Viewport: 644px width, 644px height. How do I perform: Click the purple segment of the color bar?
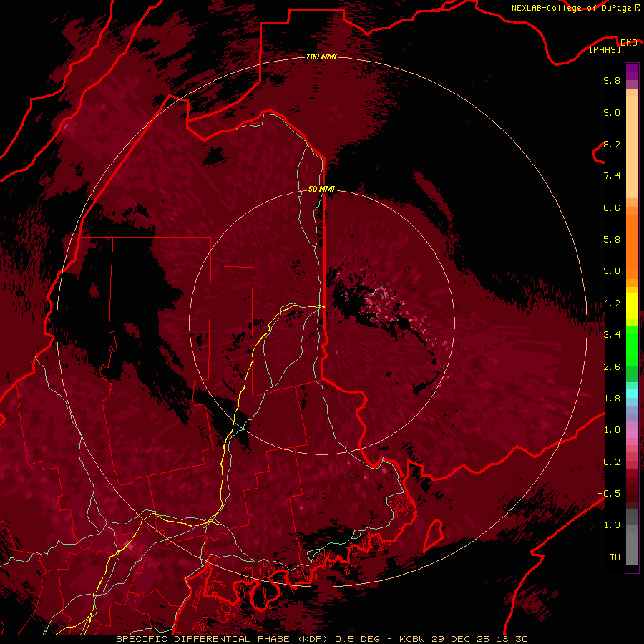click(632, 72)
